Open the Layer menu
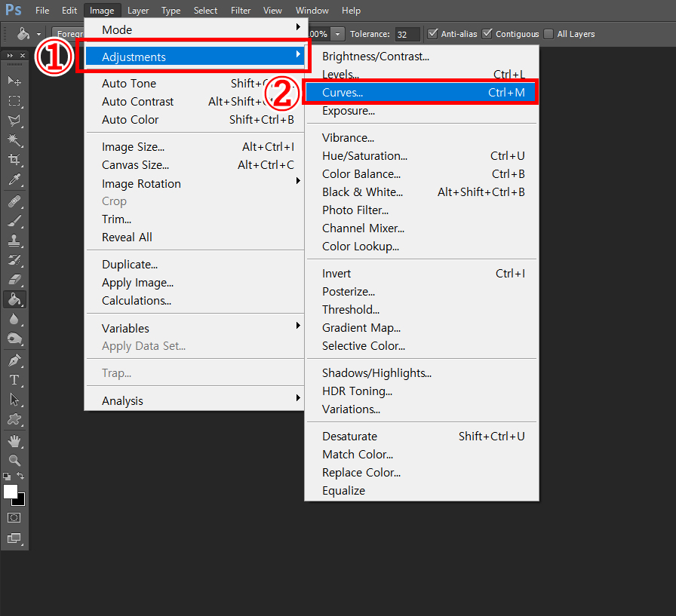 pos(138,11)
